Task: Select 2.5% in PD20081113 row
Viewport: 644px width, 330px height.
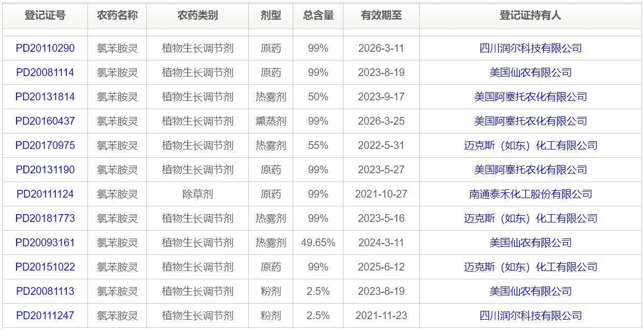Action: pyautogui.click(x=318, y=291)
